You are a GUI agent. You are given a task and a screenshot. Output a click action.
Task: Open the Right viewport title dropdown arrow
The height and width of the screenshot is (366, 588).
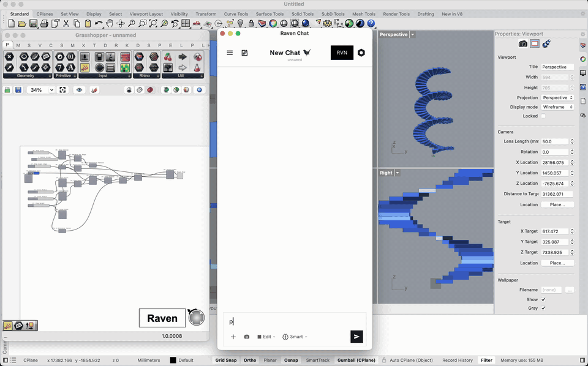pos(398,173)
